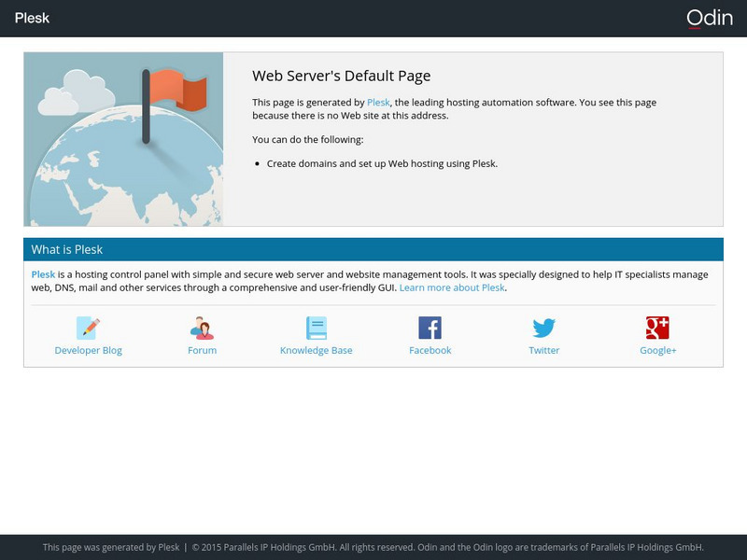The width and height of the screenshot is (747, 560).
Task: Click the globe and flag illustration
Action: coord(123,139)
